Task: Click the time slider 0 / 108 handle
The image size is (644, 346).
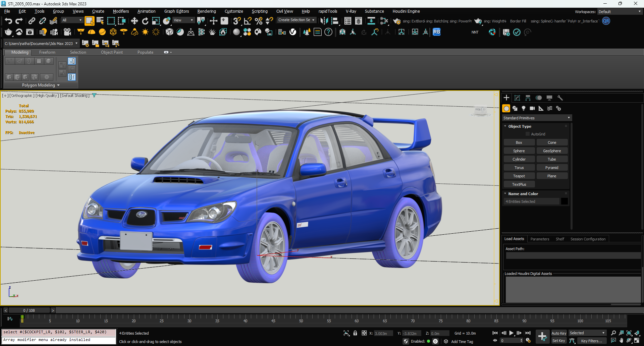Action: tap(29, 310)
